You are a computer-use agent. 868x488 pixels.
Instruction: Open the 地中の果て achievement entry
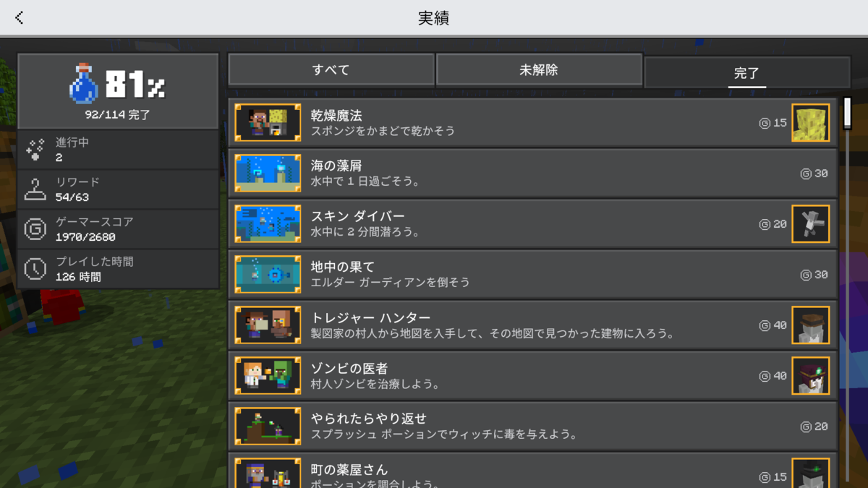(x=533, y=275)
